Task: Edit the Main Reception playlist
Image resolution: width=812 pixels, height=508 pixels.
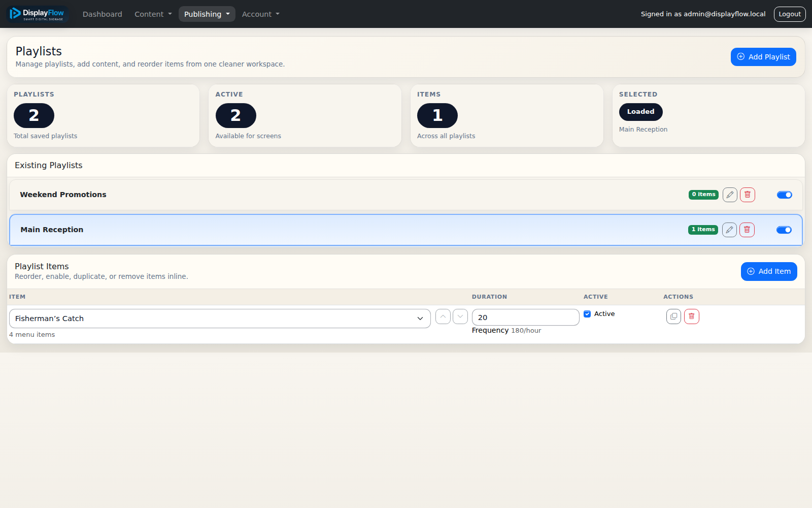Action: pos(729,230)
